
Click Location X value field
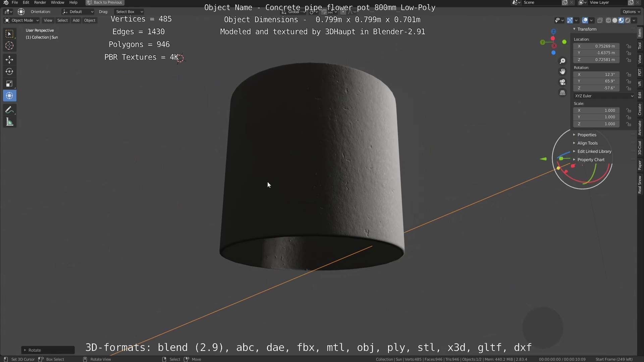click(596, 46)
